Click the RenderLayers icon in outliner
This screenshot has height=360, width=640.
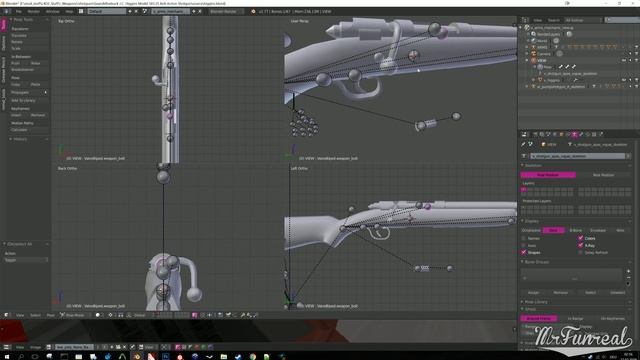533,34
